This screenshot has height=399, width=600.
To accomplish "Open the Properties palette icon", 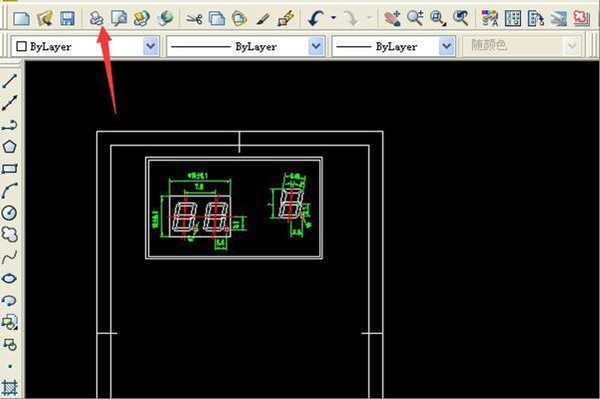I will coord(490,18).
